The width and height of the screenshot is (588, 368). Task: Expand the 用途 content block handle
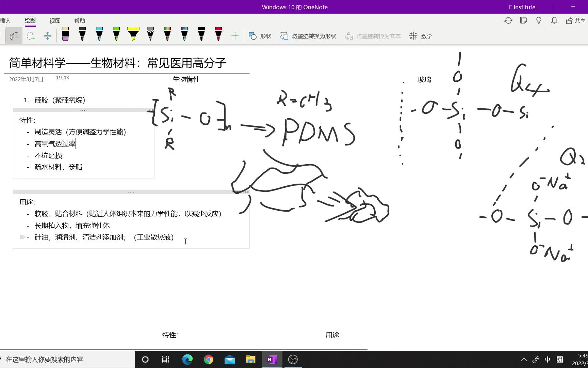click(x=131, y=191)
